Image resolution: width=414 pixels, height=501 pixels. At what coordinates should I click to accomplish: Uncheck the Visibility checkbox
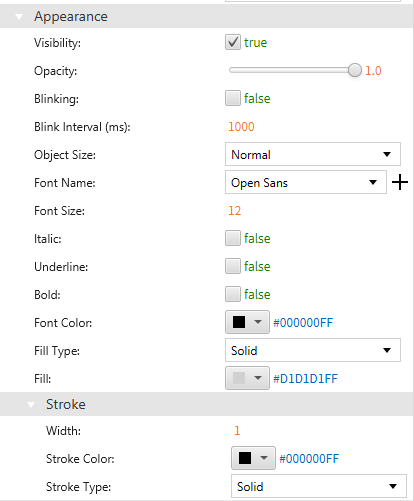click(x=233, y=42)
